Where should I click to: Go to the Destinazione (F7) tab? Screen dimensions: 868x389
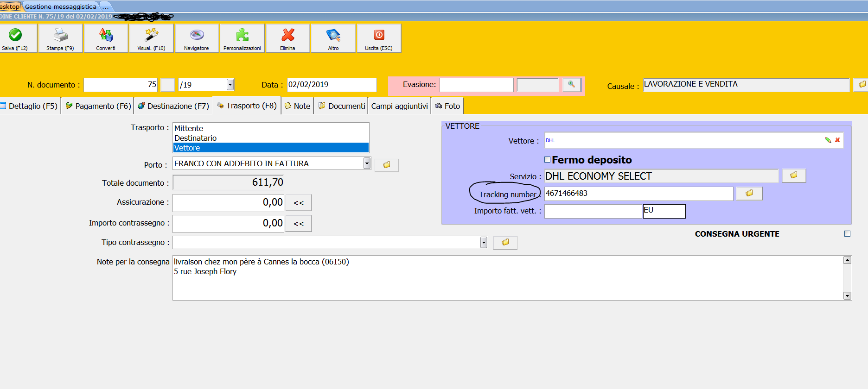(173, 106)
